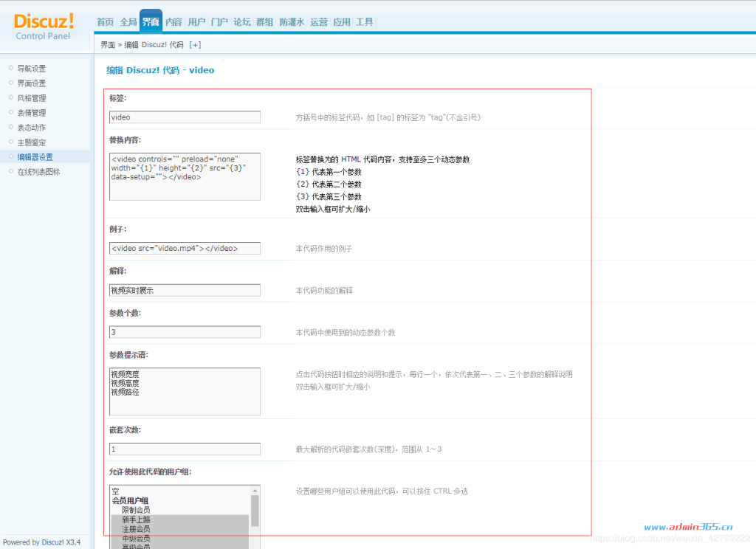Open the 论坛 top navigation tab
This screenshot has width=756, height=549.
pyautogui.click(x=242, y=21)
